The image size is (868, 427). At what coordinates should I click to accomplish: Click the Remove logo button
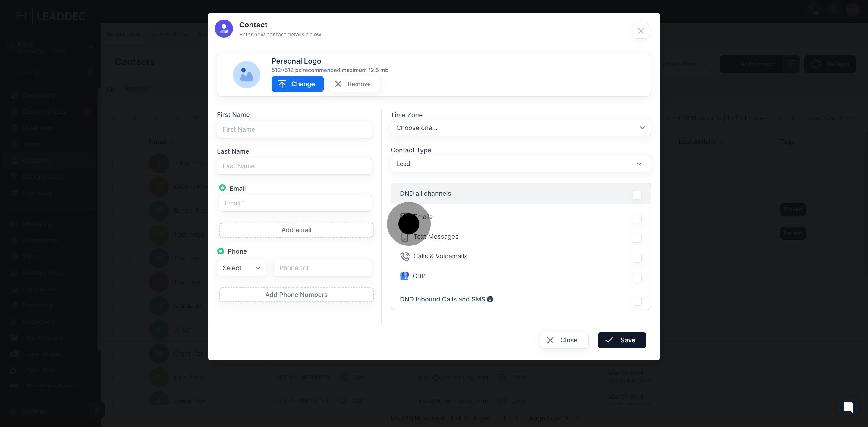pyautogui.click(x=354, y=84)
